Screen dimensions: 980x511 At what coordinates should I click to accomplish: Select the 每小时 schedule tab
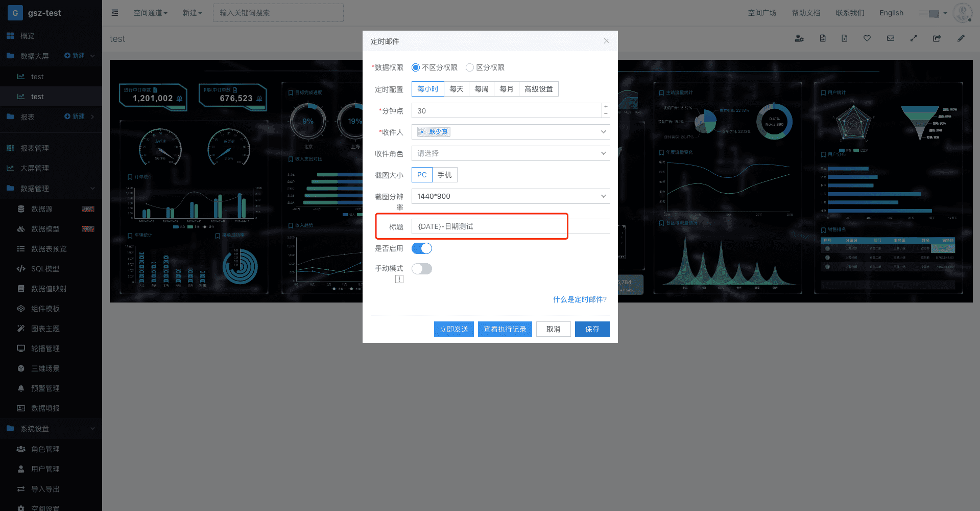coord(428,89)
